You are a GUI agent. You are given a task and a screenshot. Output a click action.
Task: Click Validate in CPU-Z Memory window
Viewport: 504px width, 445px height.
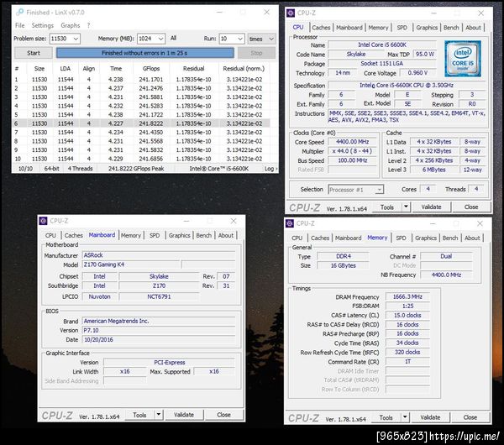point(430,417)
